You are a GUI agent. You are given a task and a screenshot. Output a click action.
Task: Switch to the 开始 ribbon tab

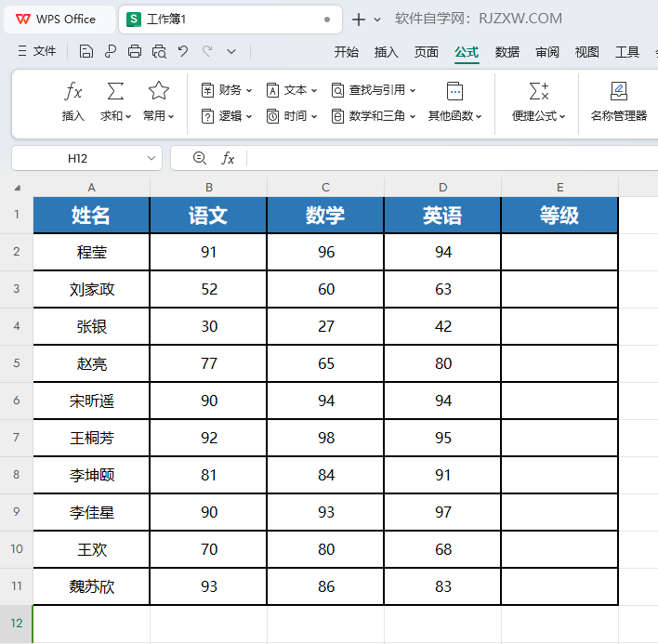tap(347, 52)
